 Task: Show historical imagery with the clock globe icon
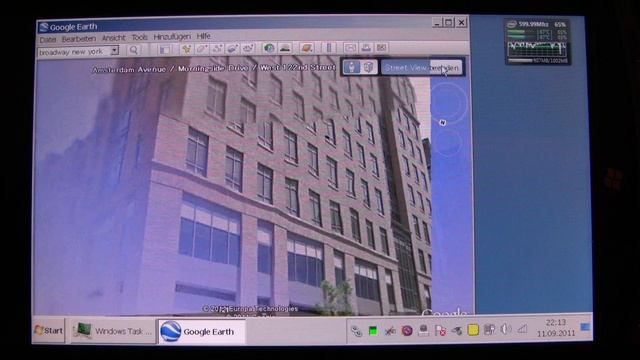[269, 48]
